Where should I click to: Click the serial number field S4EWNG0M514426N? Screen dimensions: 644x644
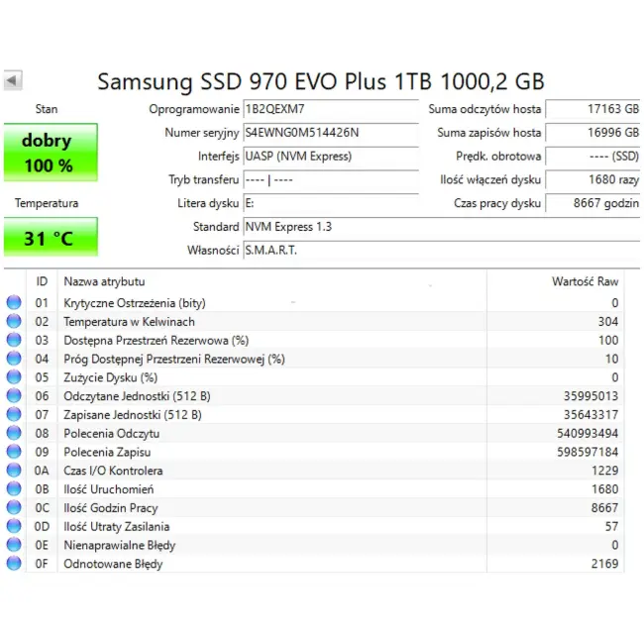pyautogui.click(x=330, y=133)
